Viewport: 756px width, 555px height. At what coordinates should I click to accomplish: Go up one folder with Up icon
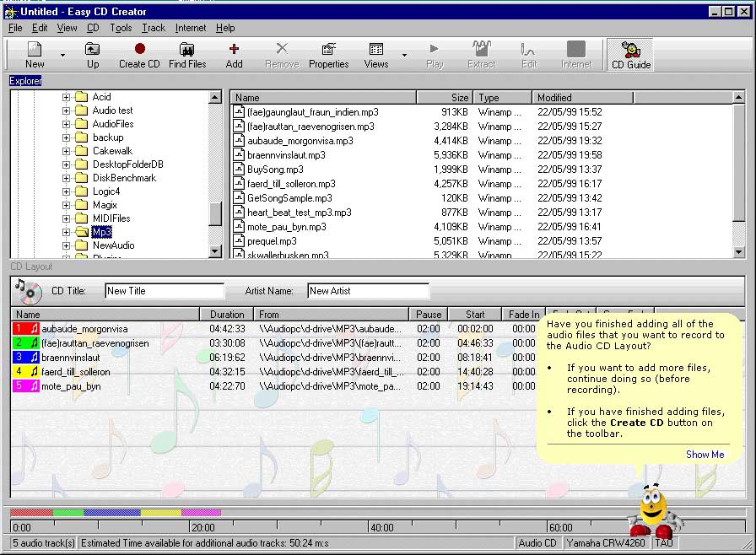tap(93, 55)
